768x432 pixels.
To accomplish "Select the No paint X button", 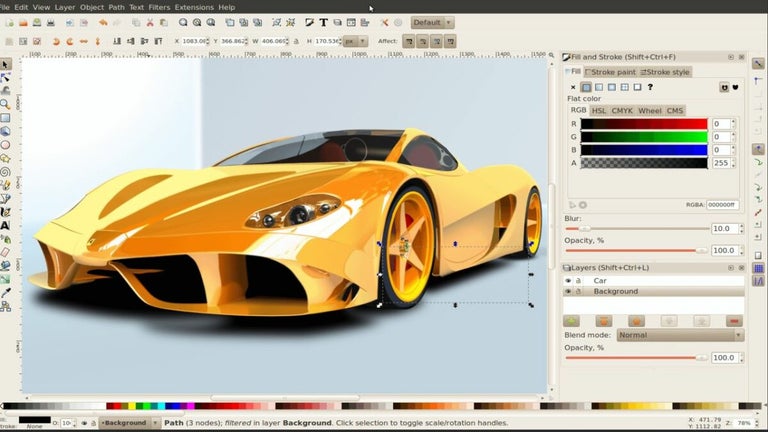I will 573,87.
